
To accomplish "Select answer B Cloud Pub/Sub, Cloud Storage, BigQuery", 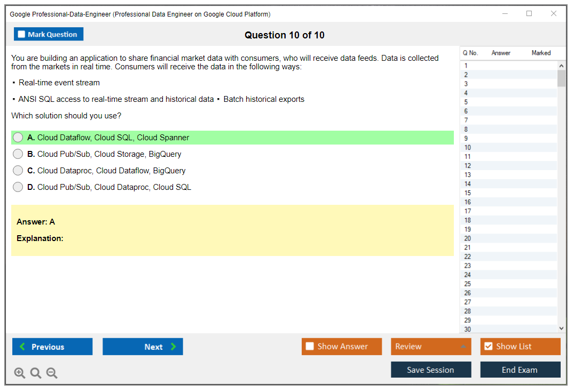I will [18, 154].
